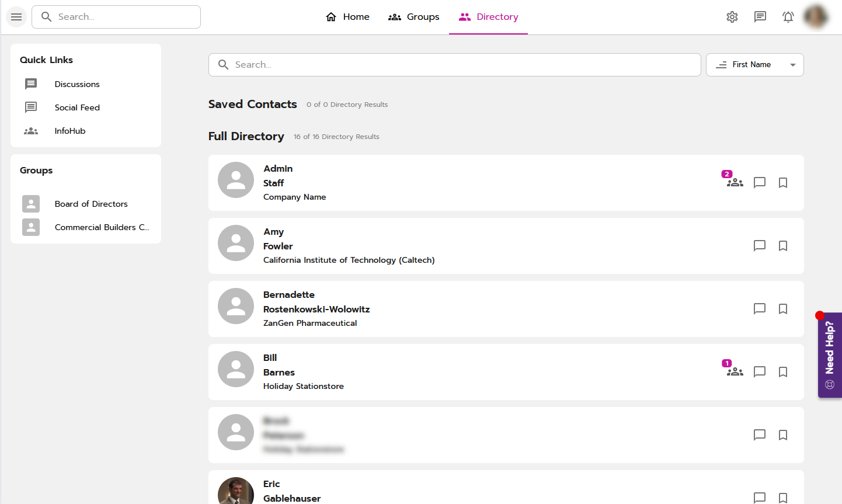View Admin Staff's shared groups icon
The width and height of the screenshot is (842, 504).
[x=735, y=182]
